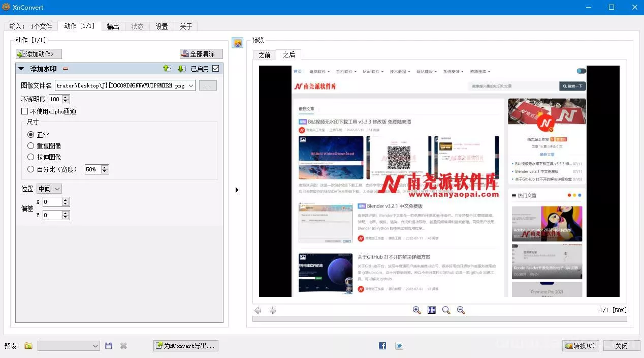Save the current preset floppy icon

click(109, 346)
